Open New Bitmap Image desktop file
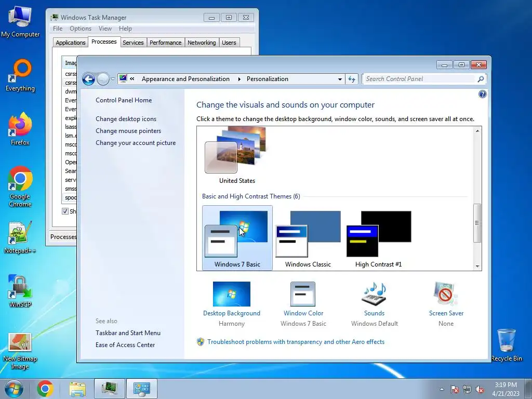Screen dimensions: 532x399 tap(20, 351)
